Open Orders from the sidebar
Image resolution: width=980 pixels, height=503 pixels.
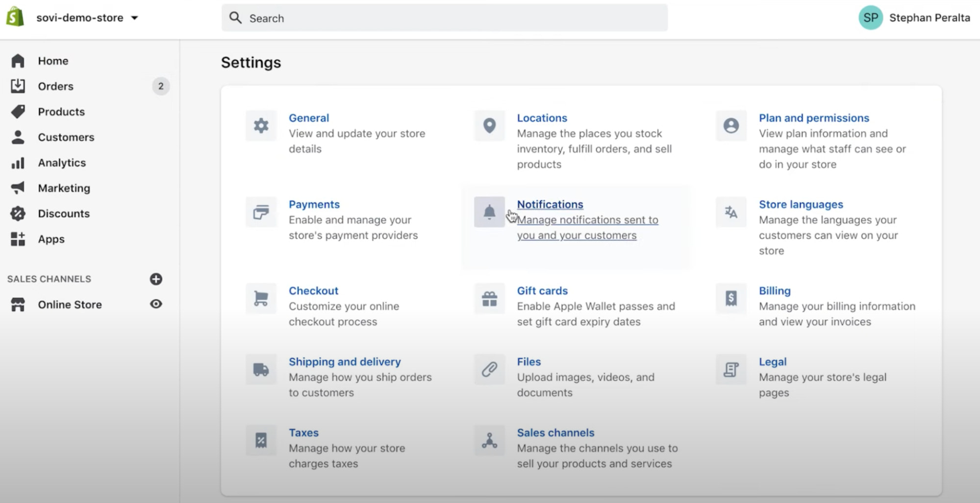coord(55,86)
